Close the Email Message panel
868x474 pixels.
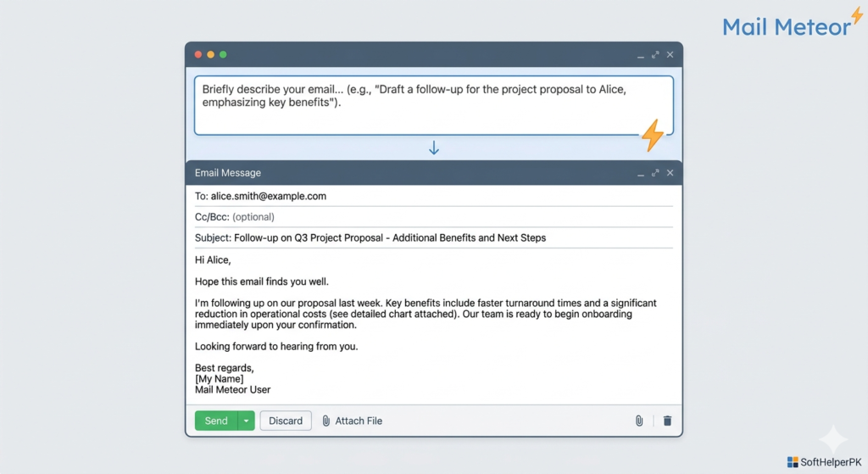click(x=670, y=173)
